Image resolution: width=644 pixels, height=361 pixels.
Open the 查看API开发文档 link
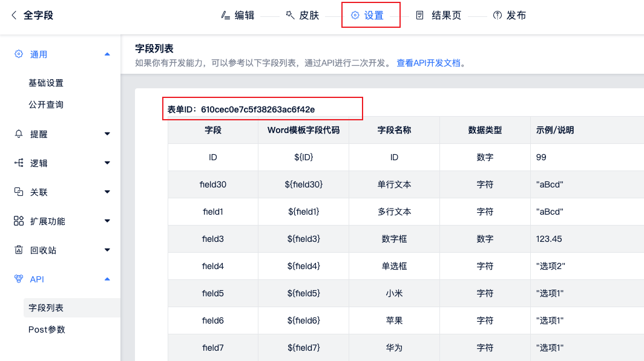[x=429, y=63]
